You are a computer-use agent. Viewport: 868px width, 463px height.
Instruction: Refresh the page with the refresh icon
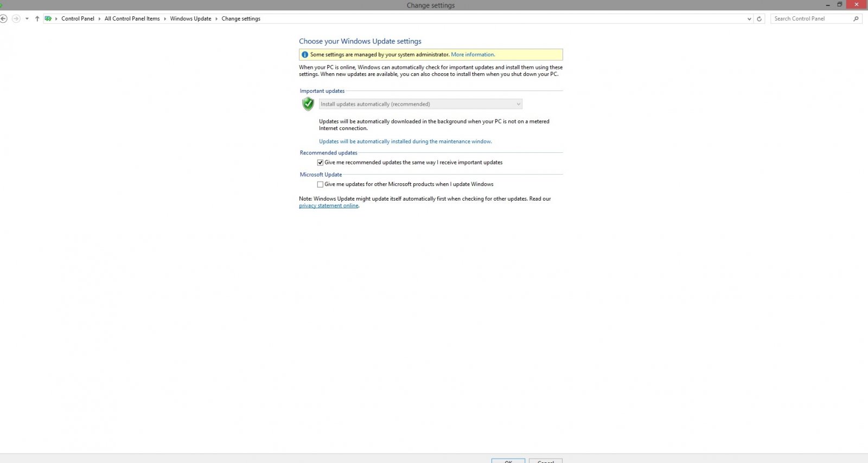point(759,18)
